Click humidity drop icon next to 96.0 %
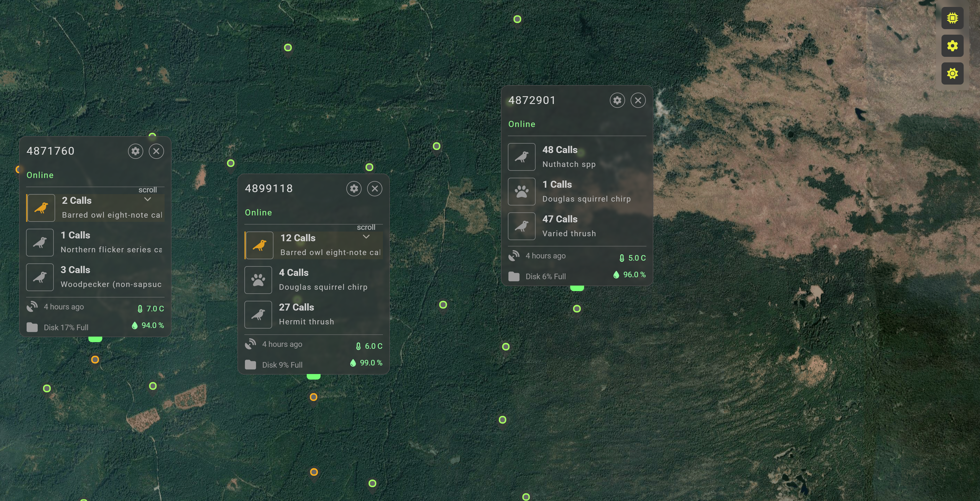 616,274
